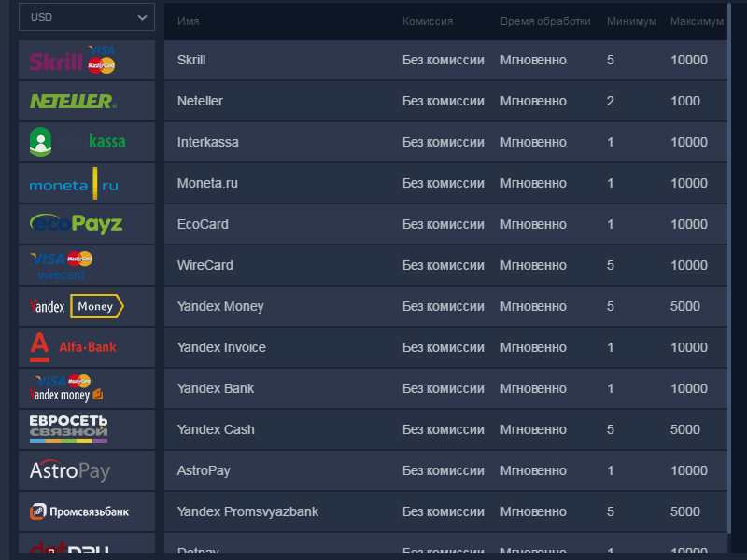This screenshot has width=747, height=560.
Task: Pick the Alfa-Bank logo tile
Action: coord(87,347)
